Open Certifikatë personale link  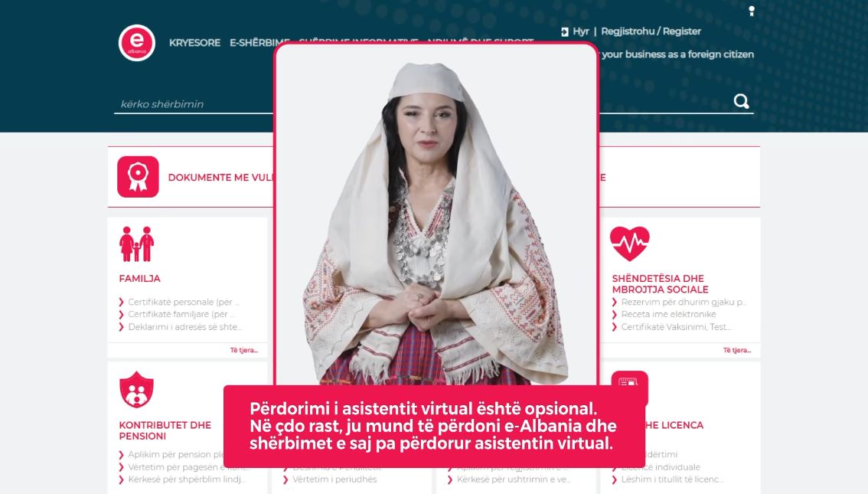tap(183, 302)
